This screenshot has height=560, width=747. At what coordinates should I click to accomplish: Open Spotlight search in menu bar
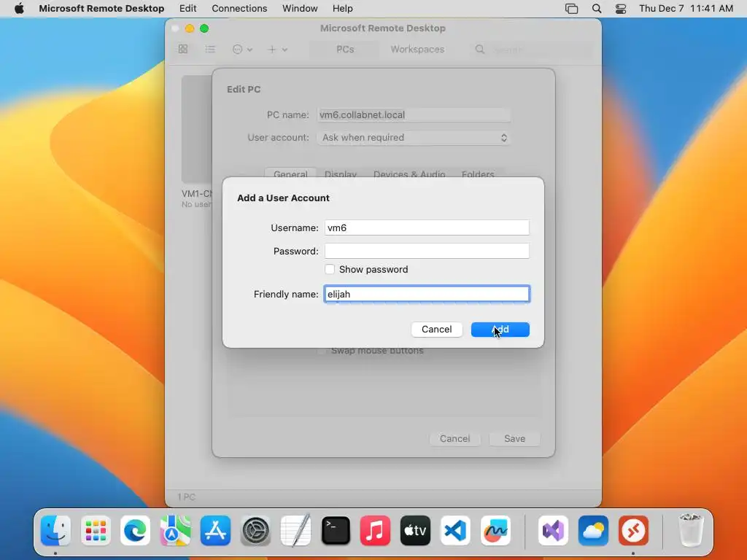click(597, 9)
